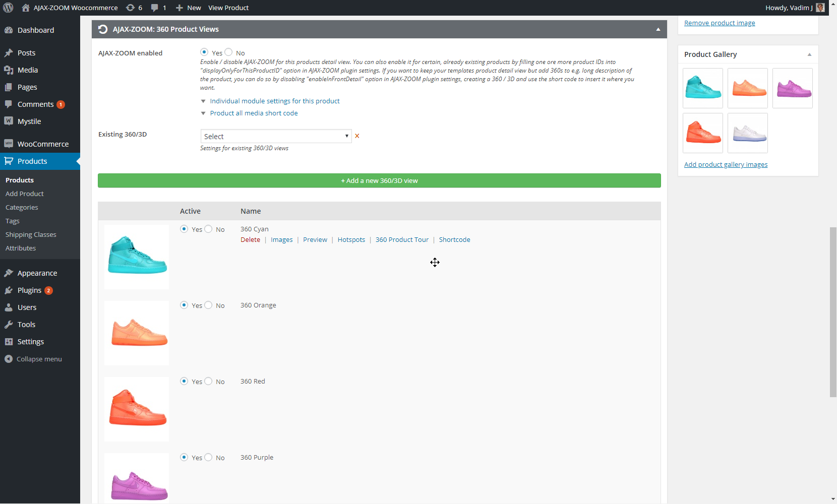Screen dimensions: 837x504
Task: Open Shortcode link for 360 Cyan
Action: point(454,239)
